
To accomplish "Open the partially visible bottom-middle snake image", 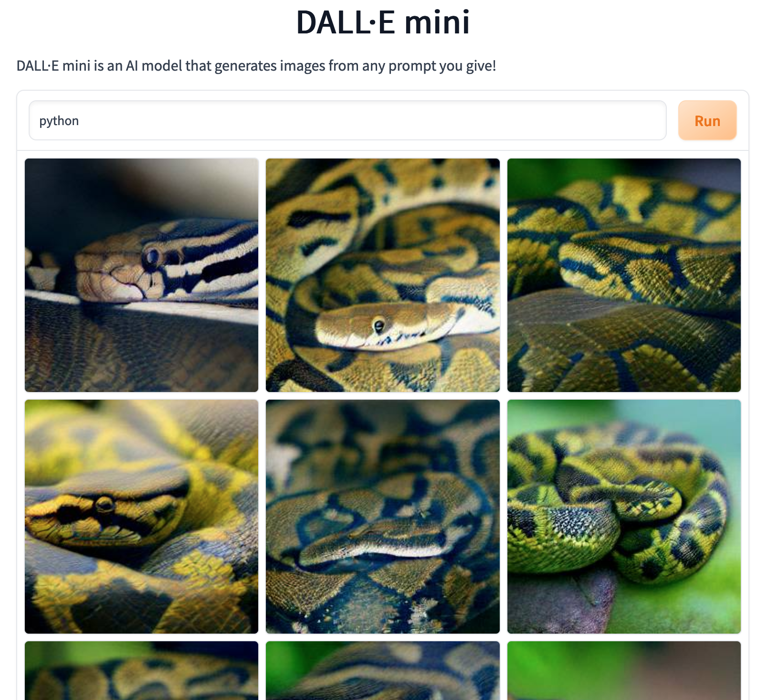I will pyautogui.click(x=382, y=670).
